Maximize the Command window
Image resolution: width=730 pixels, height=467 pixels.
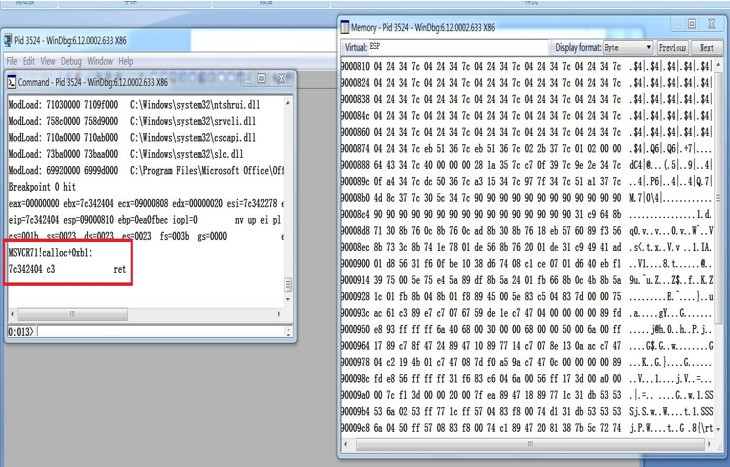[262, 79]
